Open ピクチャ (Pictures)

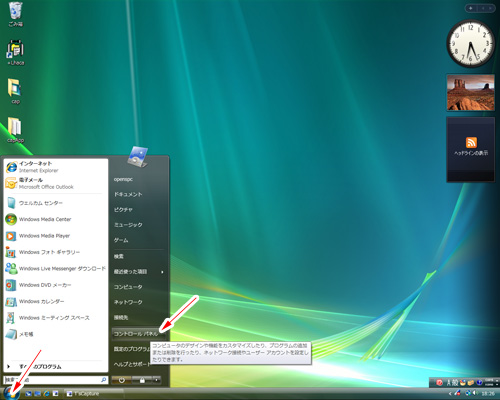[138, 210]
